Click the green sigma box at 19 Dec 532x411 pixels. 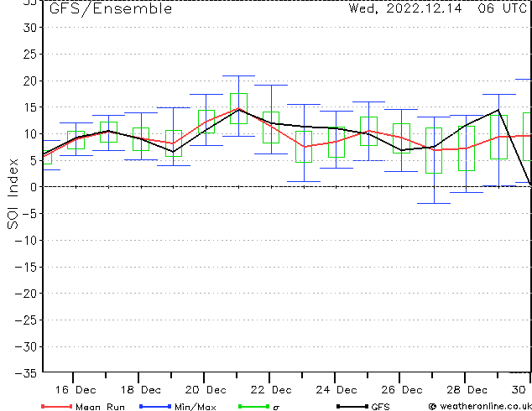click(174, 143)
